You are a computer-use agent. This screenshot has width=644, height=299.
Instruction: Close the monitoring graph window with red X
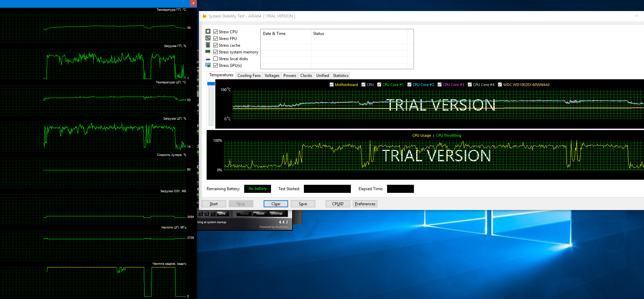(193, 3)
